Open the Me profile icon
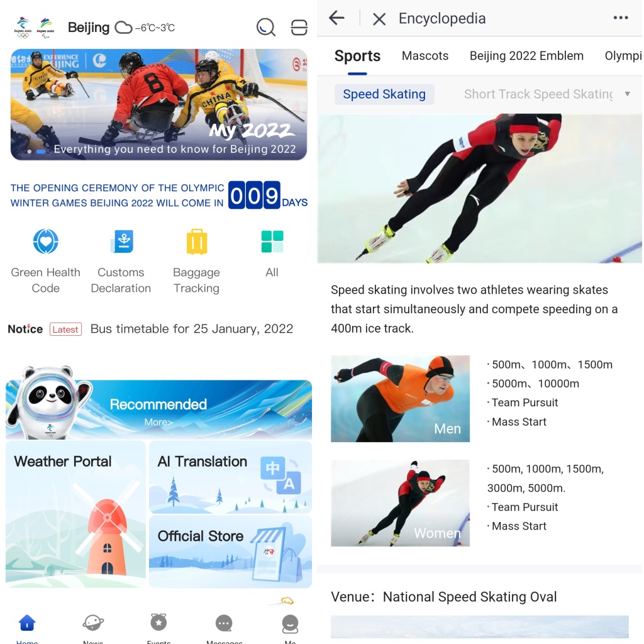This screenshot has width=644, height=644. 290,624
